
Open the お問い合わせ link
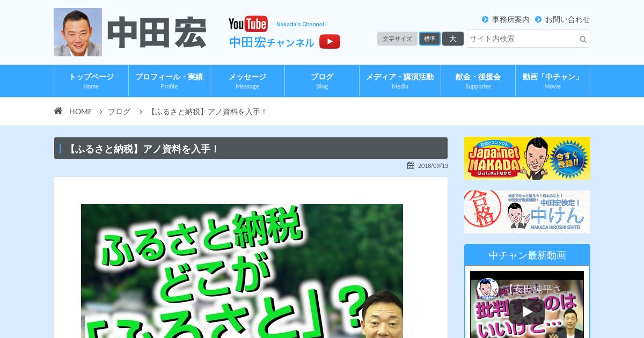pyautogui.click(x=568, y=19)
